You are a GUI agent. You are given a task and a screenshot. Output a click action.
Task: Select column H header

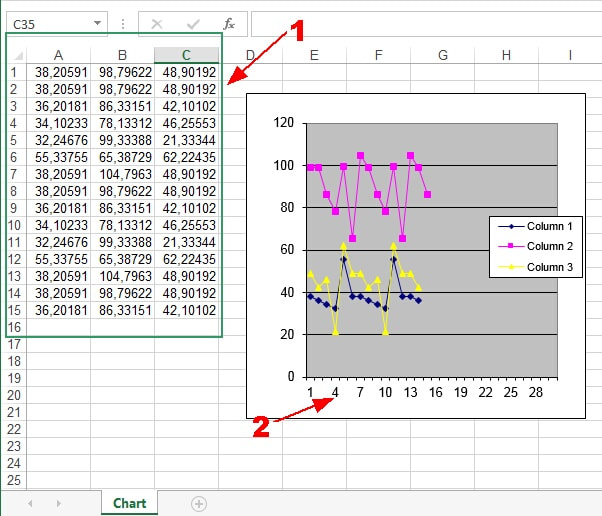click(506, 55)
